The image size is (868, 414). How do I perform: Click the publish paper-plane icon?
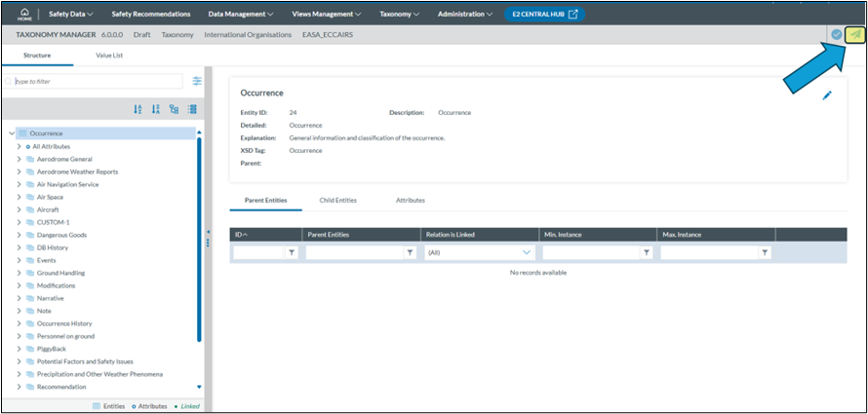854,34
